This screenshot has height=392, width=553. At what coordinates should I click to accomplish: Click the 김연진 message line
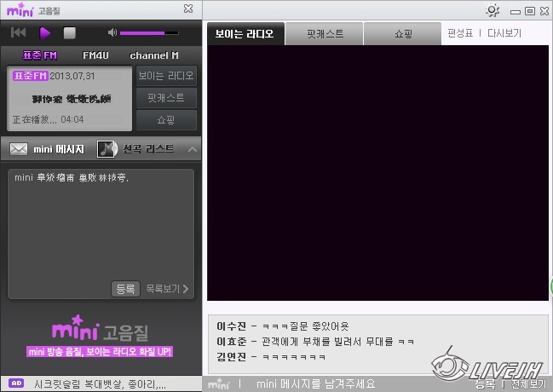[271, 357]
